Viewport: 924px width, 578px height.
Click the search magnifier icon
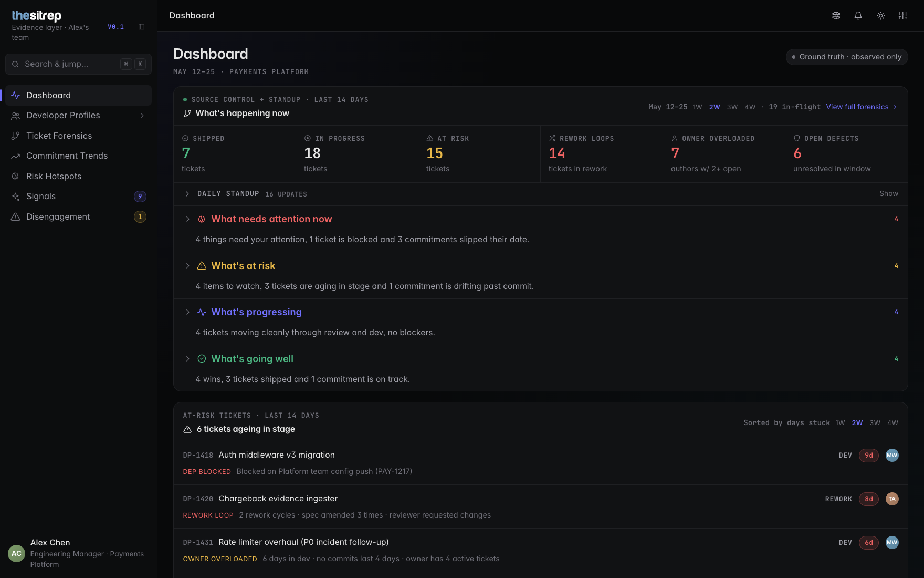15,64
